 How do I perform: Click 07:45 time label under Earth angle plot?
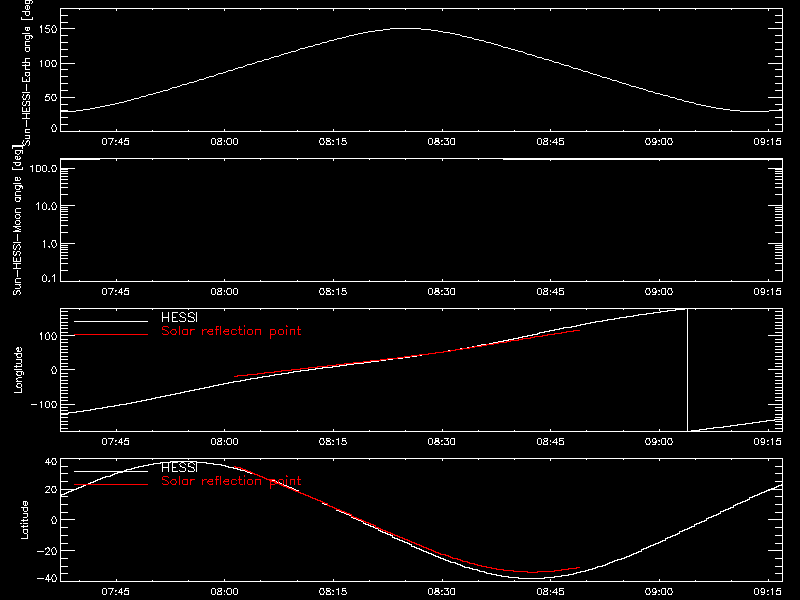(x=115, y=142)
